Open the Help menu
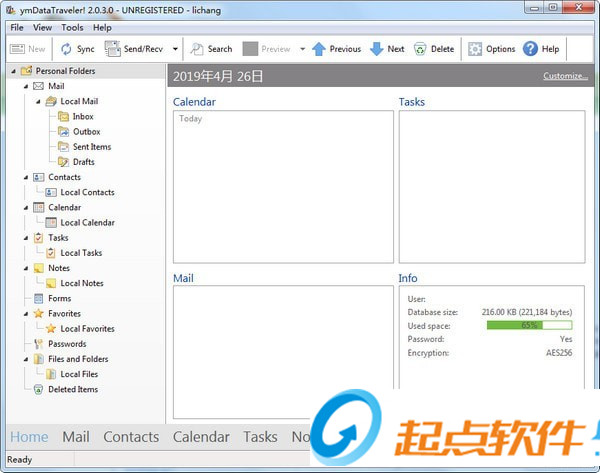This screenshot has width=600, height=473. [x=102, y=28]
